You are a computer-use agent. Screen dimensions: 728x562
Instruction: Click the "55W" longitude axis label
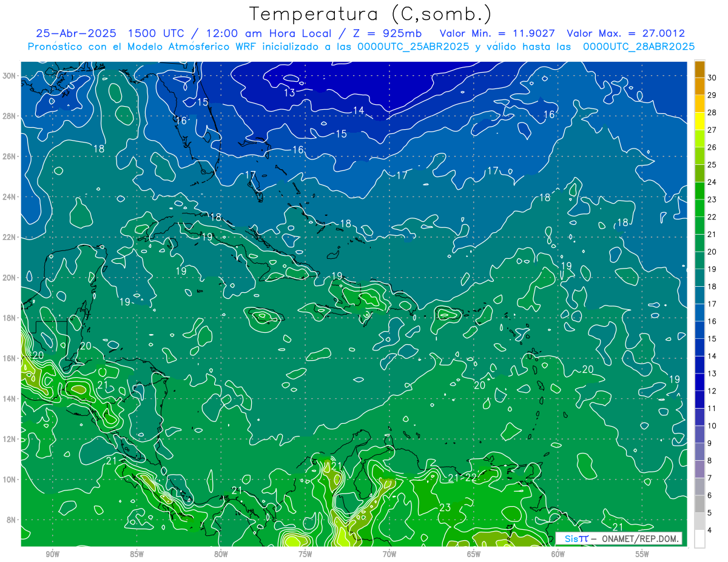pos(642,554)
